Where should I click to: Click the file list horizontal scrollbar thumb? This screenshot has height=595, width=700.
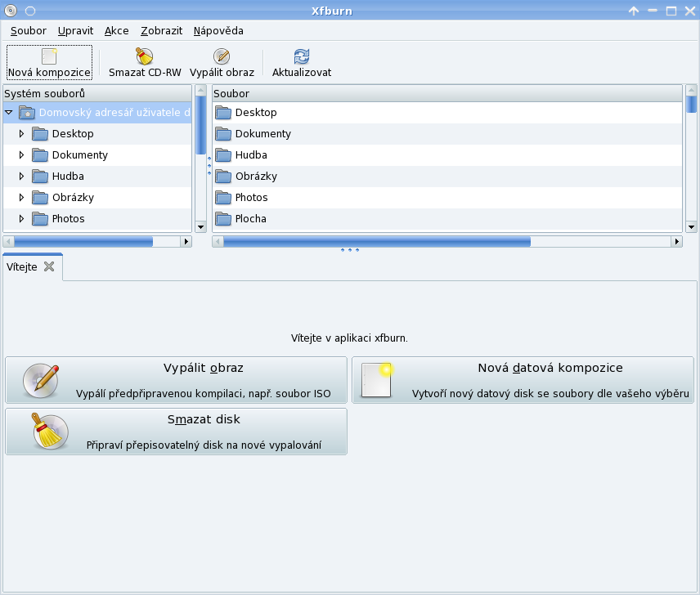click(x=377, y=241)
